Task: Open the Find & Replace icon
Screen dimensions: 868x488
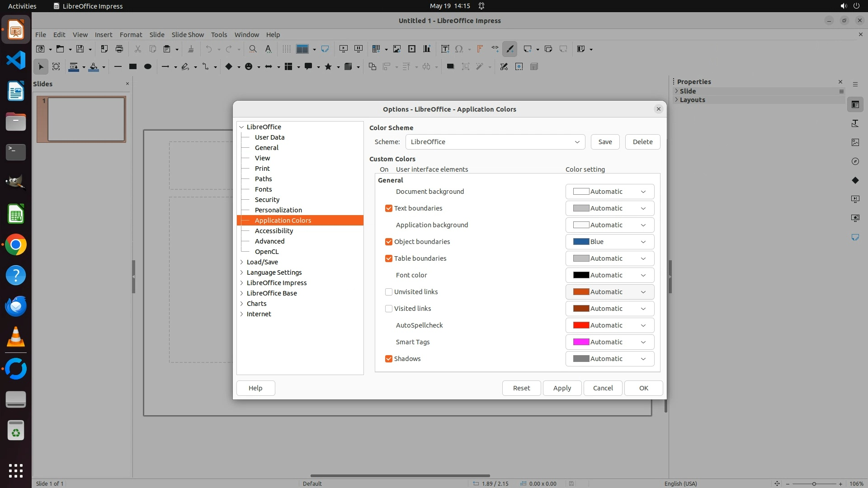Action: click(x=253, y=49)
